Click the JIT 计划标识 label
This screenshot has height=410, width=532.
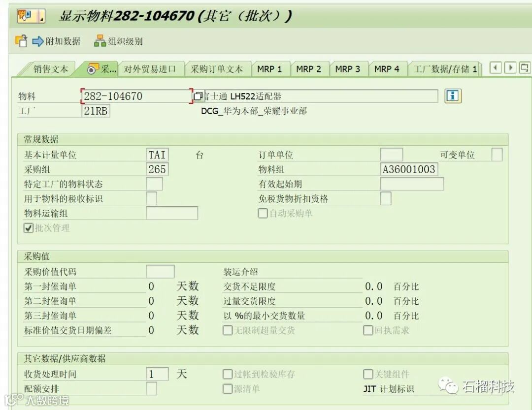(x=389, y=389)
